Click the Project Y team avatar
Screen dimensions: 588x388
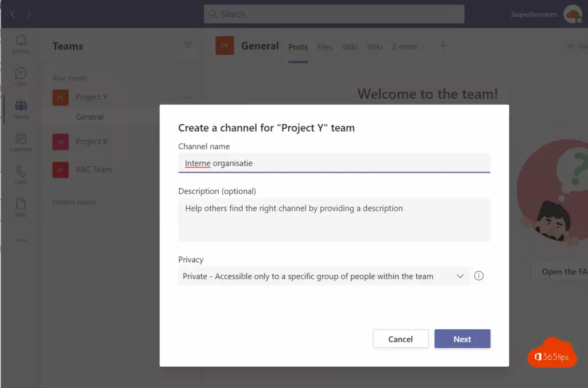tap(60, 98)
